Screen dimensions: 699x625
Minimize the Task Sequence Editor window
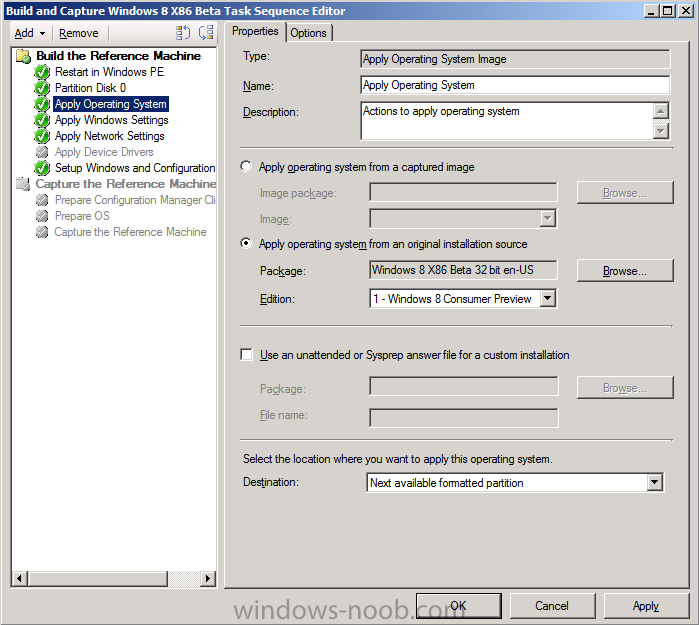pyautogui.click(x=652, y=11)
